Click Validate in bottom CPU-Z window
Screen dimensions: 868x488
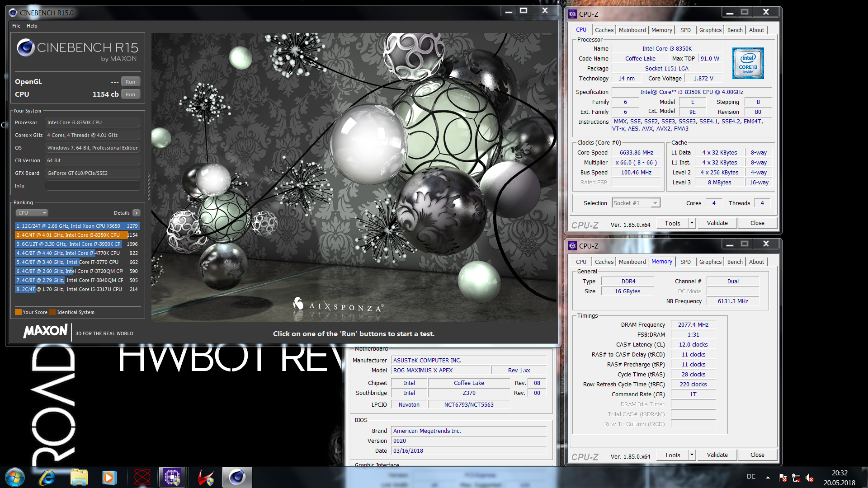coord(717,455)
